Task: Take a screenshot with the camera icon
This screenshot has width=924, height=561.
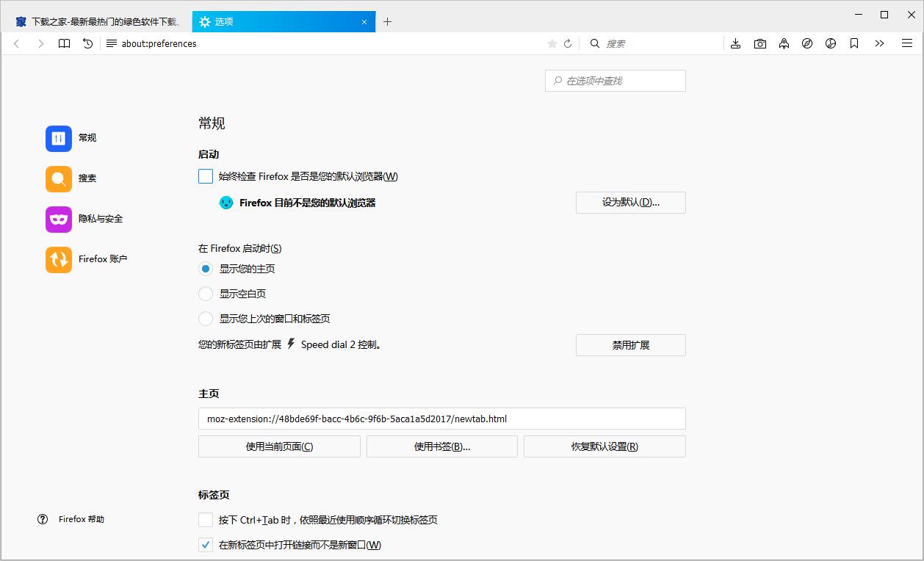Action: coord(760,43)
